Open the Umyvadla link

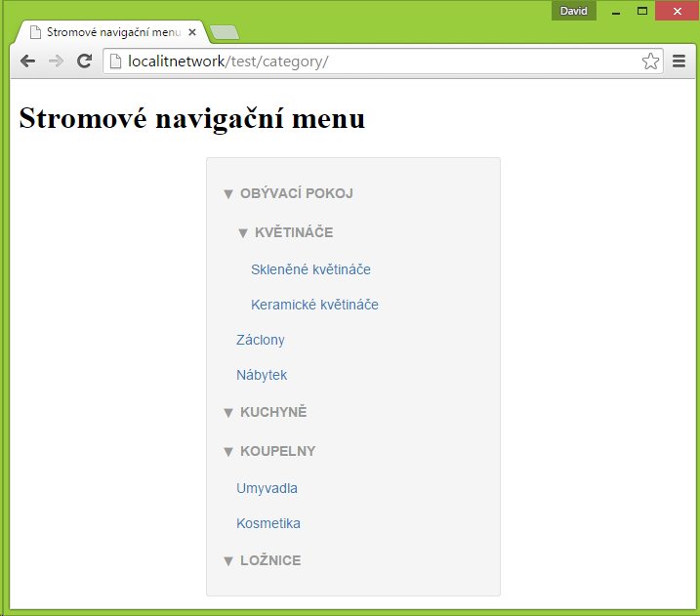[x=267, y=488]
